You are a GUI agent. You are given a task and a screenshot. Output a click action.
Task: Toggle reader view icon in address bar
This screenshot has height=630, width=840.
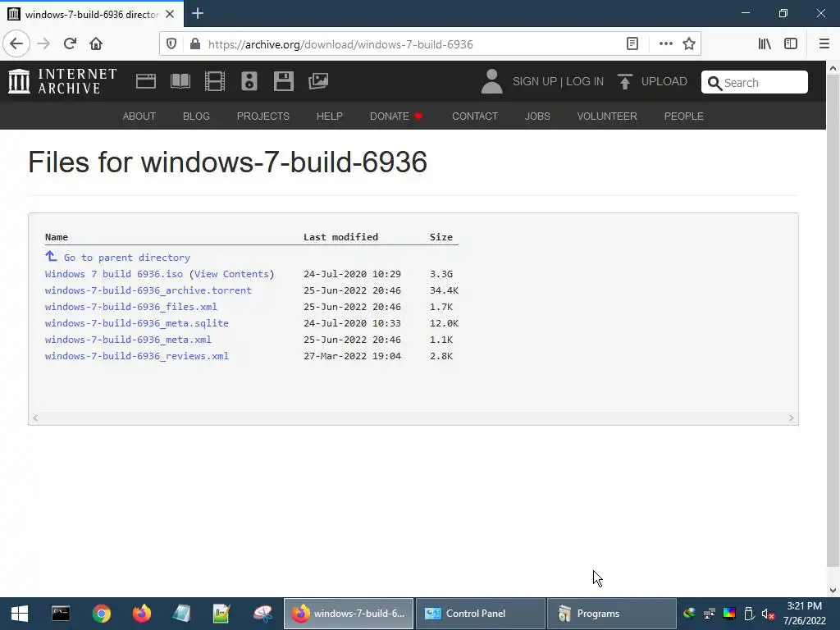tap(632, 44)
